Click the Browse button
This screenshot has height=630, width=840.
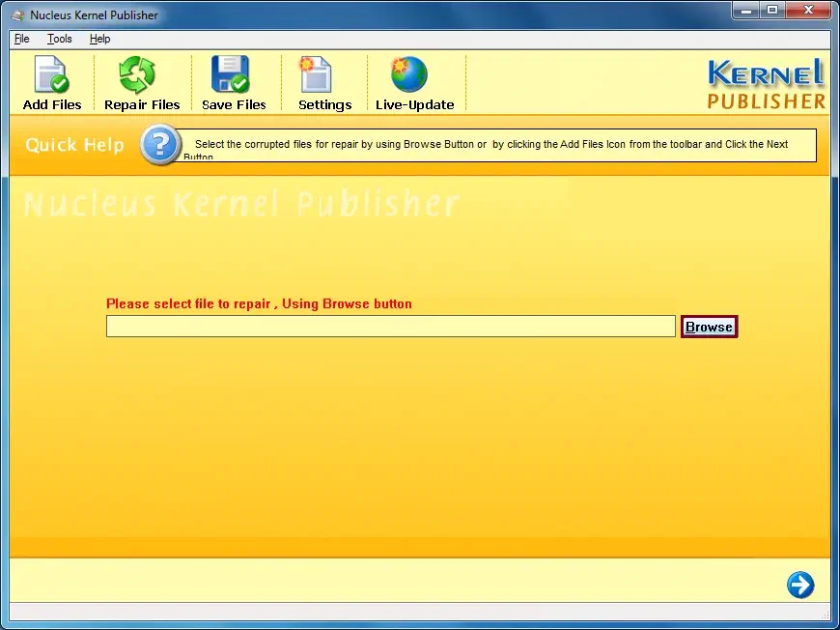[710, 327]
